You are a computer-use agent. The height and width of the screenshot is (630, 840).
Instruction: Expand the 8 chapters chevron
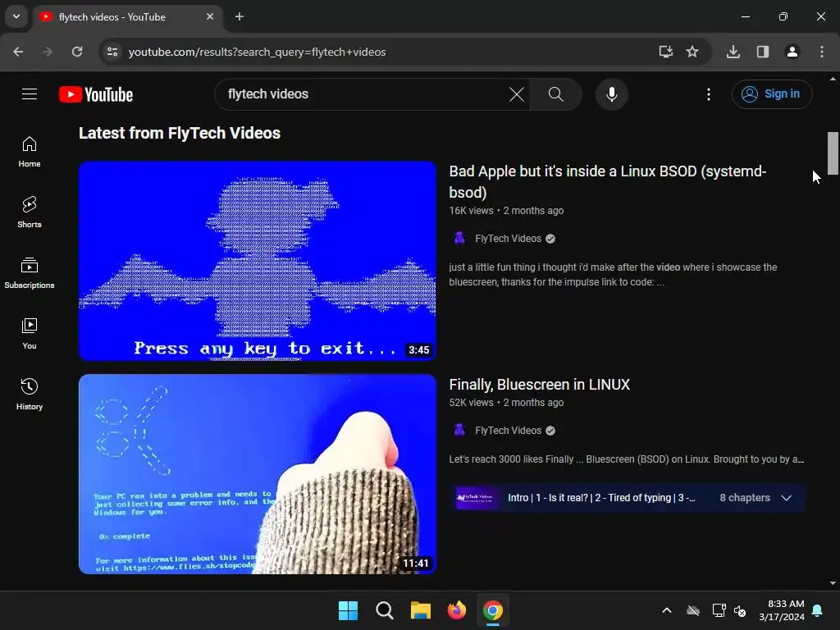click(x=787, y=498)
